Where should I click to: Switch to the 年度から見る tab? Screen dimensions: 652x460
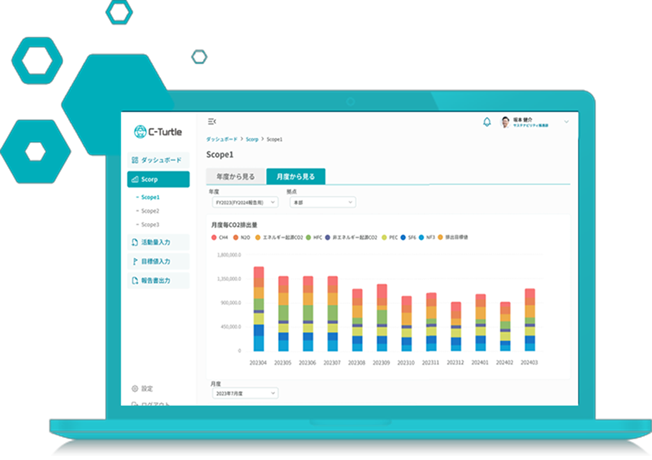click(x=235, y=177)
